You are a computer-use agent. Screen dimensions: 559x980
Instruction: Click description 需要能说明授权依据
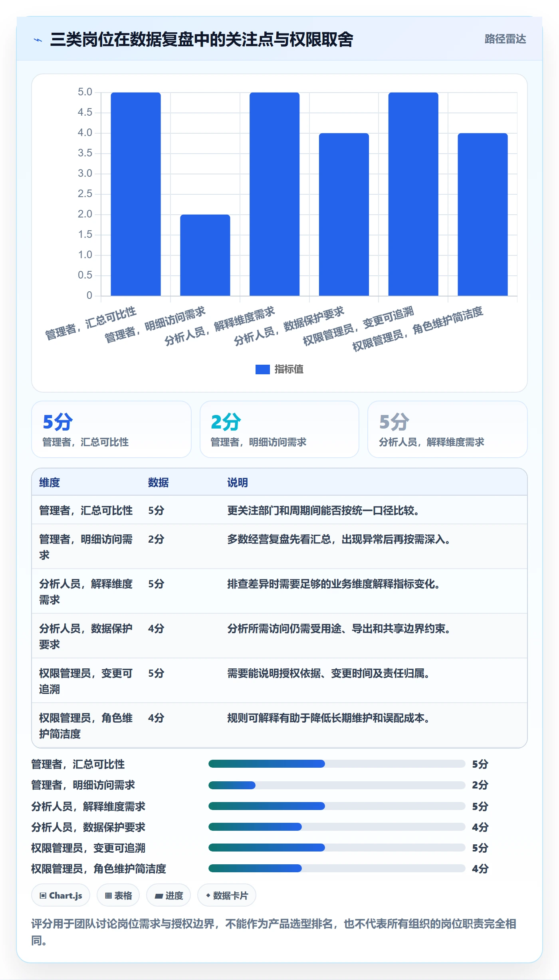click(x=328, y=673)
